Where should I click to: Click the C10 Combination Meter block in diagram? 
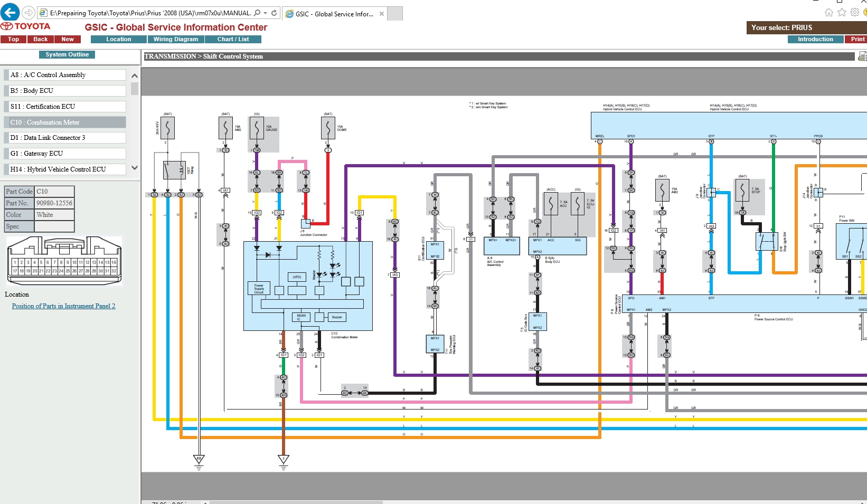pos(308,286)
